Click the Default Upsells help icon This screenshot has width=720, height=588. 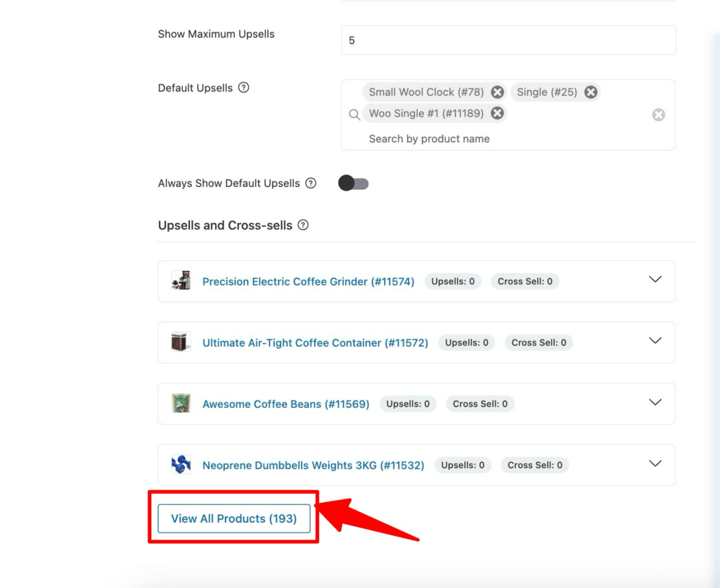(x=243, y=88)
